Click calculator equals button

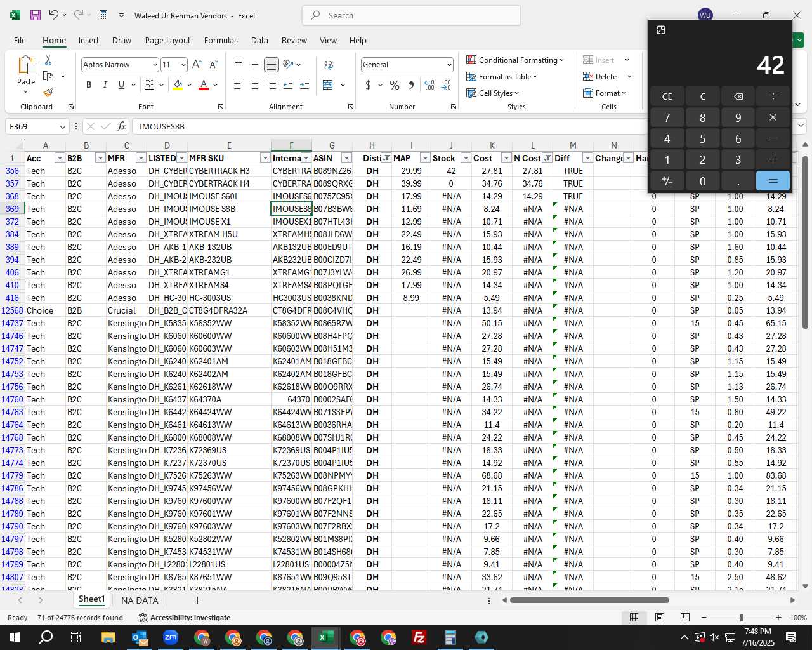(x=773, y=181)
